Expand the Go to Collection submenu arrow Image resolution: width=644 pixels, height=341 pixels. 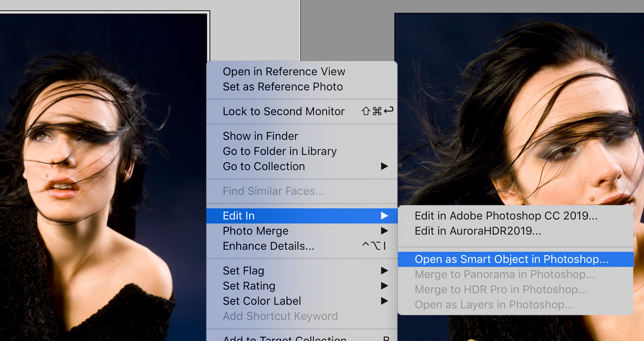pos(384,166)
